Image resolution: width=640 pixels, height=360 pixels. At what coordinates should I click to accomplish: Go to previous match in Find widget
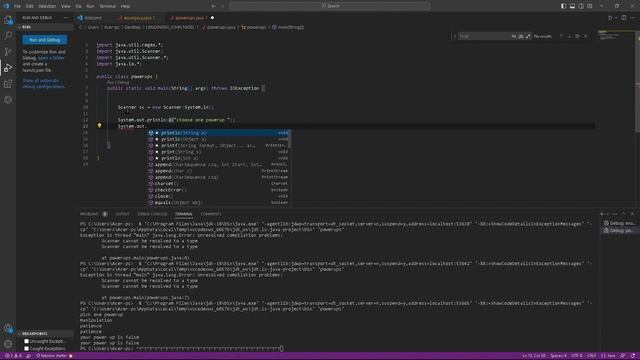(x=561, y=36)
